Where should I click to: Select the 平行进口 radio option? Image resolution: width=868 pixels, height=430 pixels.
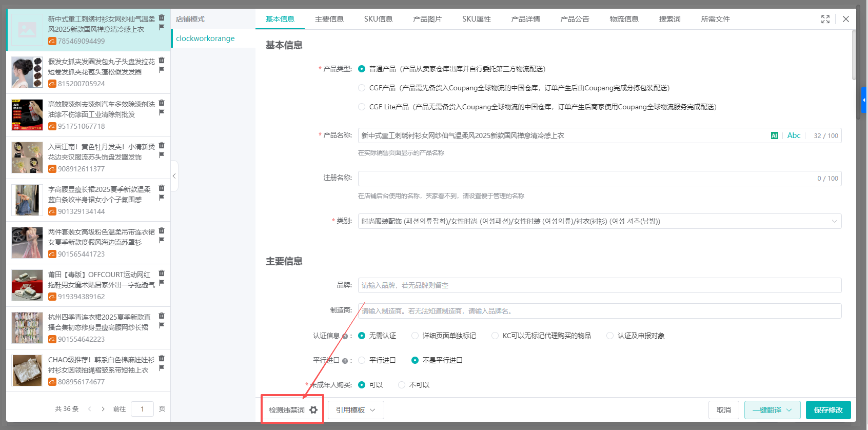pyautogui.click(x=362, y=360)
